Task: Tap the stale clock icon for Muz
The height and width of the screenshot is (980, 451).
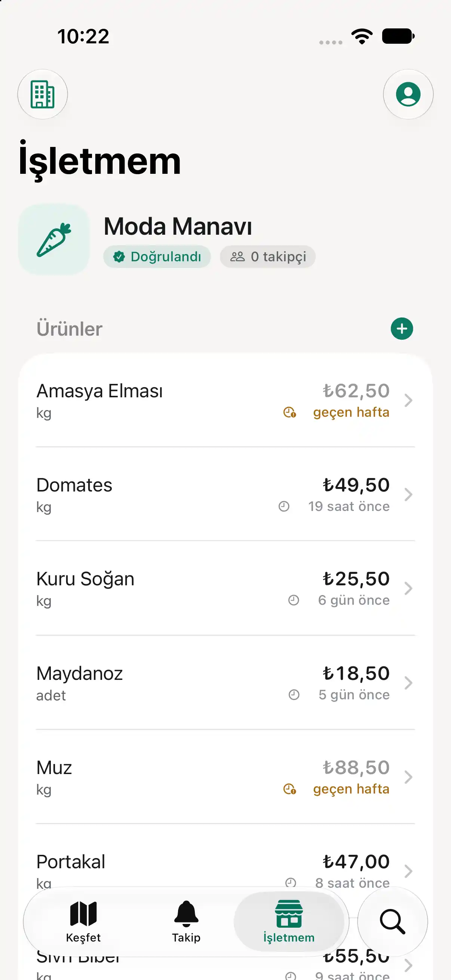Action: coord(289,789)
